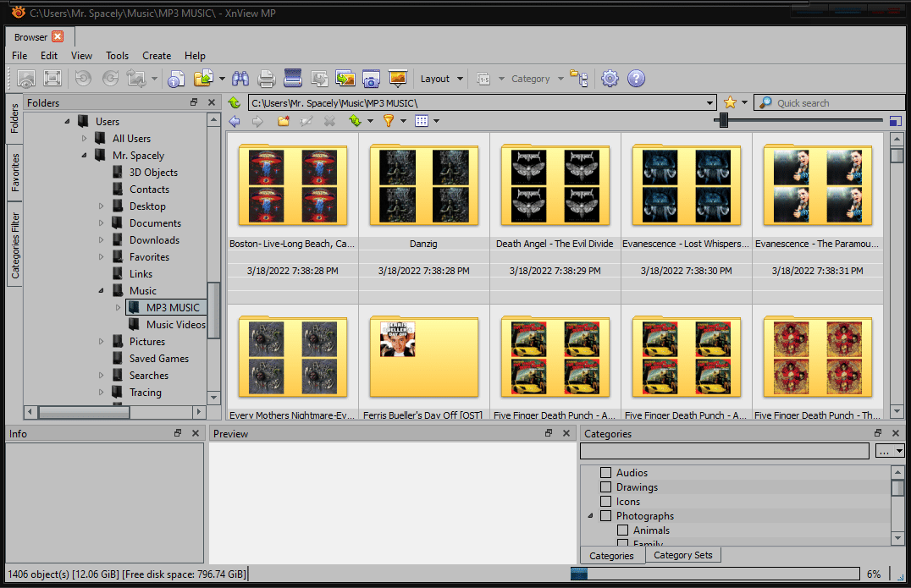Expand the Documents folder node
The width and height of the screenshot is (911, 588).
pos(101,223)
